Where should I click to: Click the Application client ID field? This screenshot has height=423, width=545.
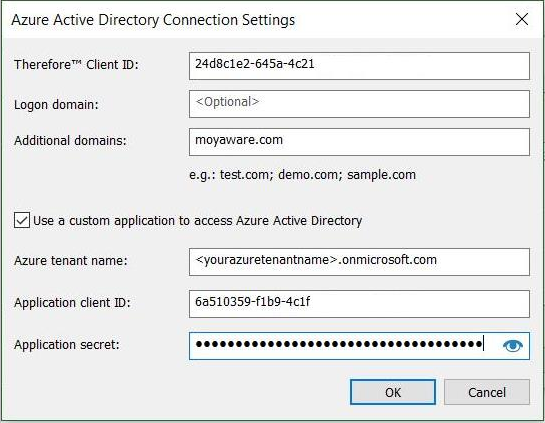pyautogui.click(x=359, y=304)
